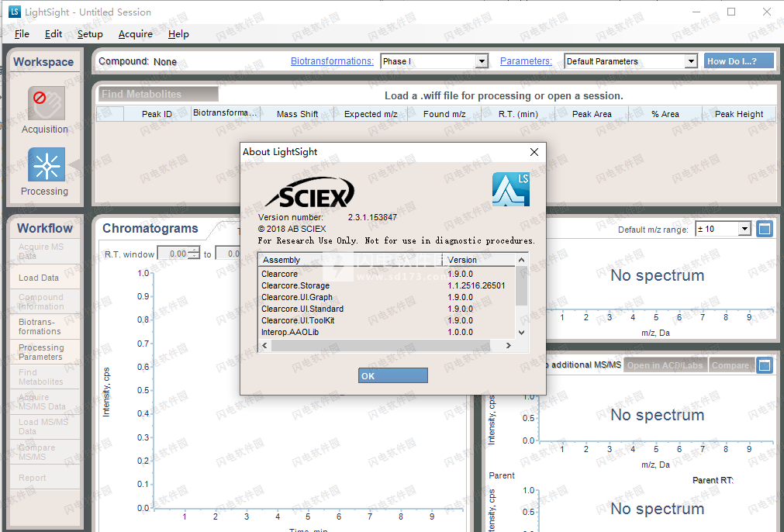Select the Clearcore.Storage assembly row
The image size is (784, 532).
387,285
